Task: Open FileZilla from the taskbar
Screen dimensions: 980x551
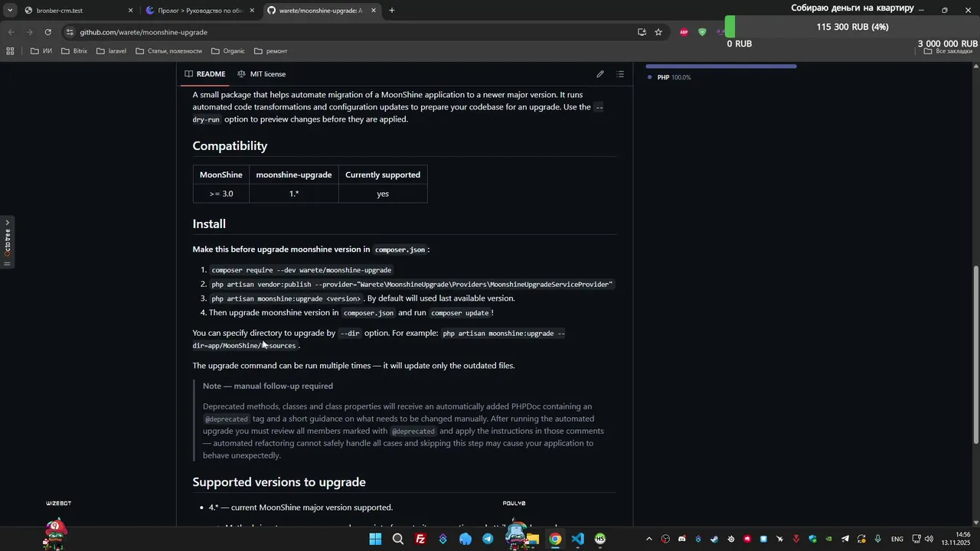Action: (x=420, y=539)
